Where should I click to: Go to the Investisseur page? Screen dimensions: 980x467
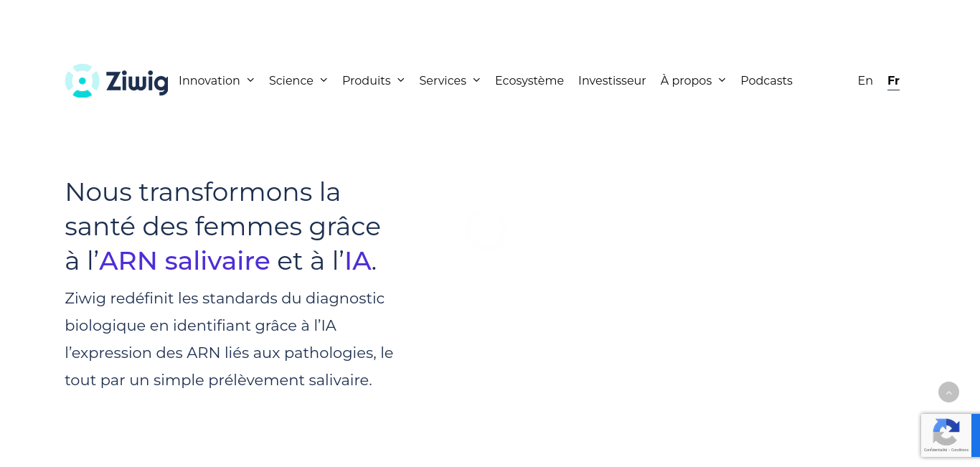click(x=612, y=80)
